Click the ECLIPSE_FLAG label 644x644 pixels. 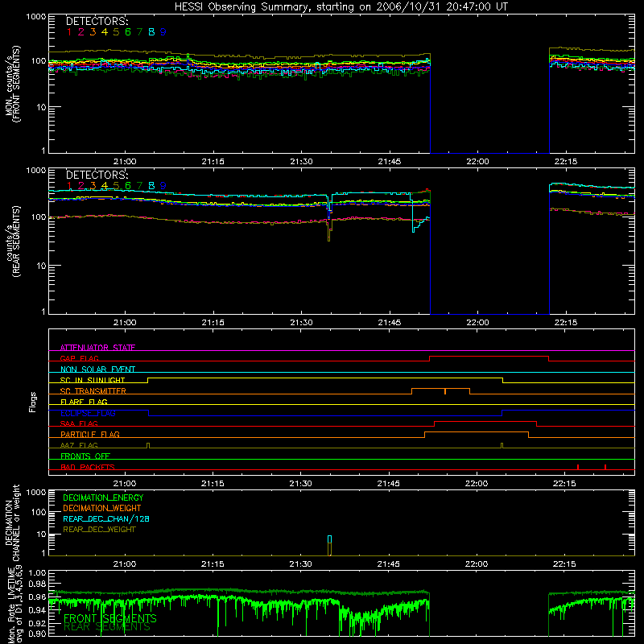tap(88, 413)
